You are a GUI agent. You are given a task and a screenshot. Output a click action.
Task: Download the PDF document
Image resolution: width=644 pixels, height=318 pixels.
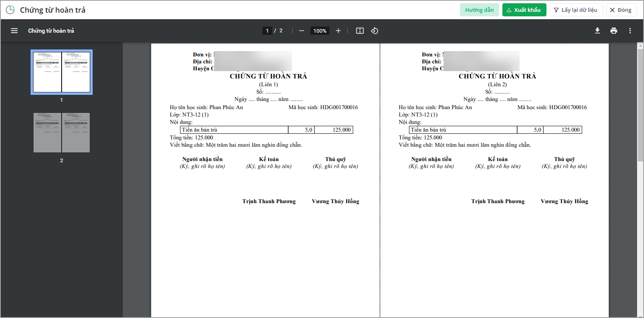(x=597, y=31)
